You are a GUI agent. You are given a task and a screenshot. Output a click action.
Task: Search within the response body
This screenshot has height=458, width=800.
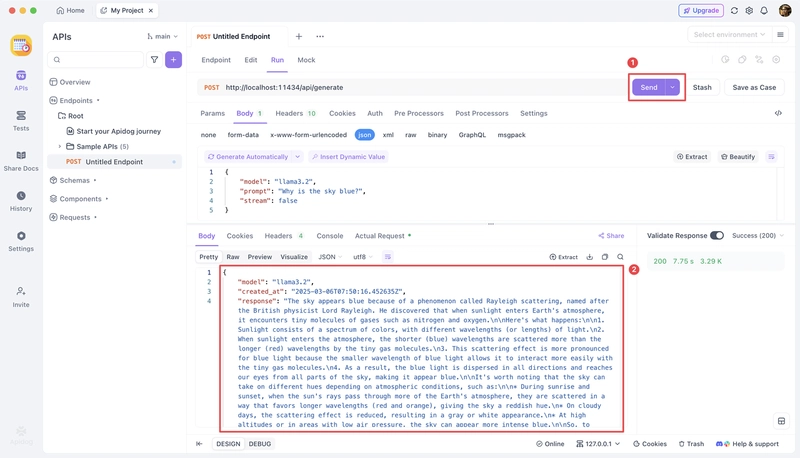click(x=620, y=257)
